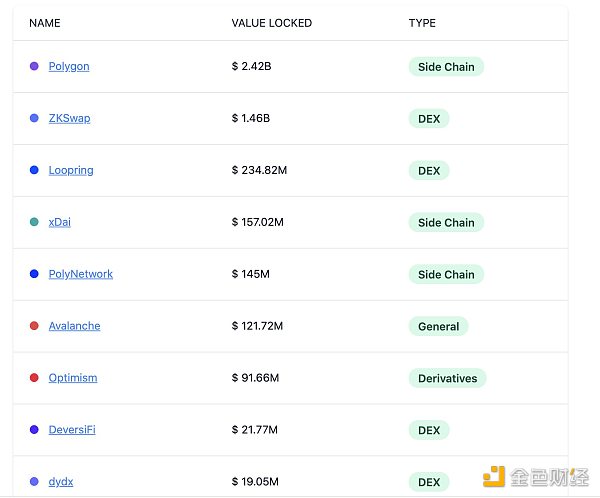Open the Avalanche project link
The height and width of the screenshot is (498, 600).
(75, 327)
